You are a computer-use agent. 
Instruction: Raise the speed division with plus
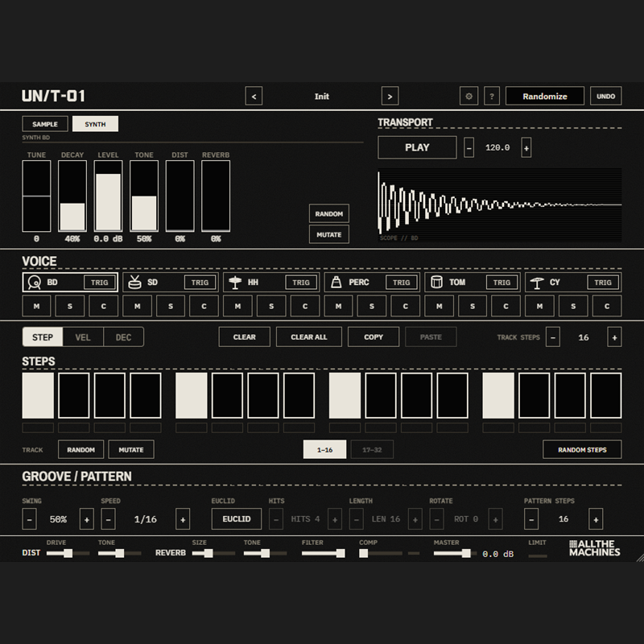183,519
